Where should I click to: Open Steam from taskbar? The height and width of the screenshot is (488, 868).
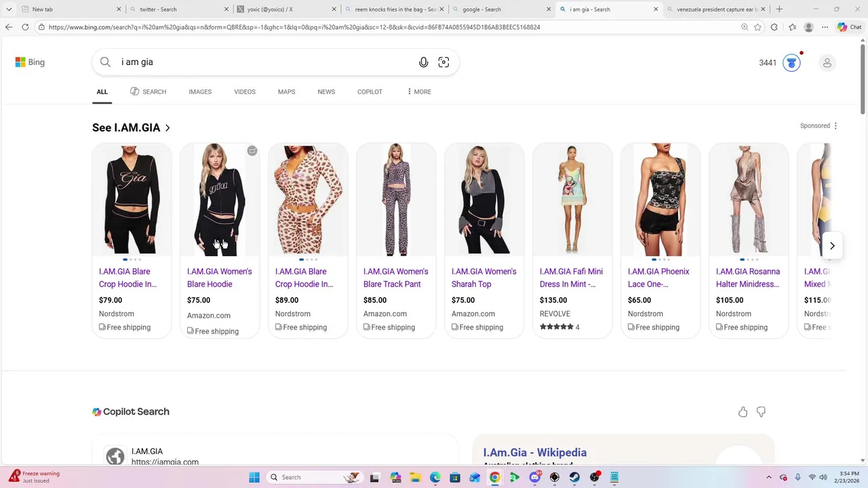[574, 477]
